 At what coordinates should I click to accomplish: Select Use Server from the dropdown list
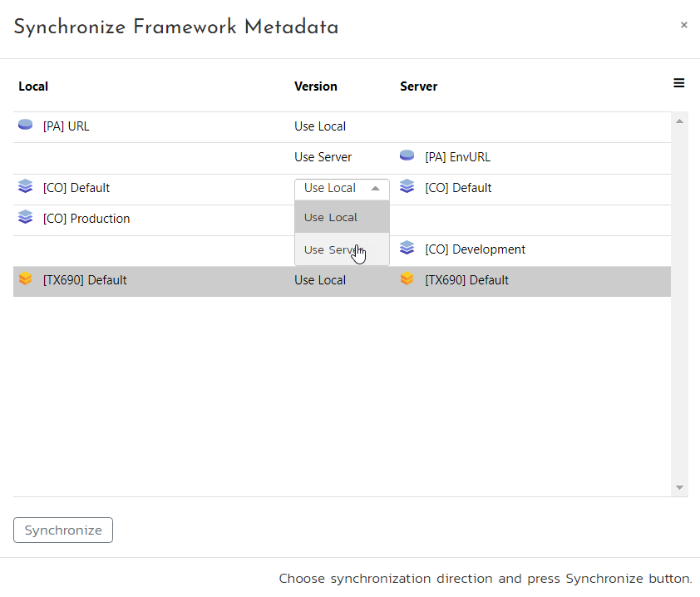pos(331,249)
